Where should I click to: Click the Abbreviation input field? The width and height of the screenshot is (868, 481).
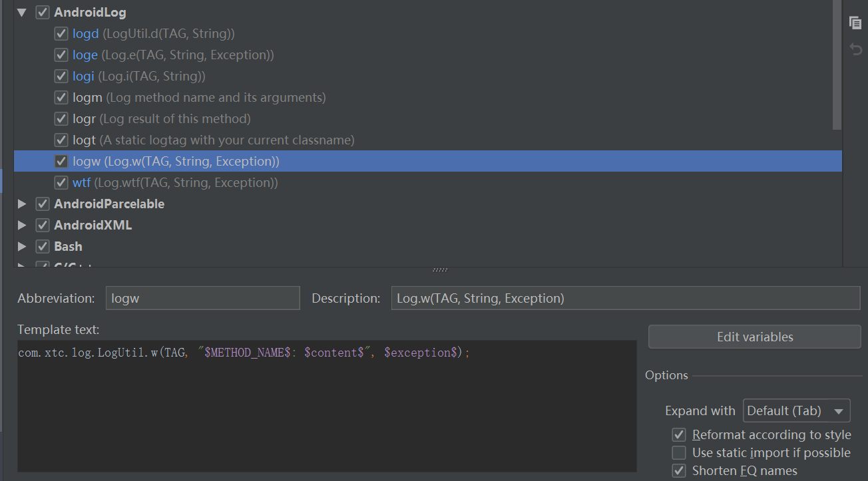click(x=202, y=297)
